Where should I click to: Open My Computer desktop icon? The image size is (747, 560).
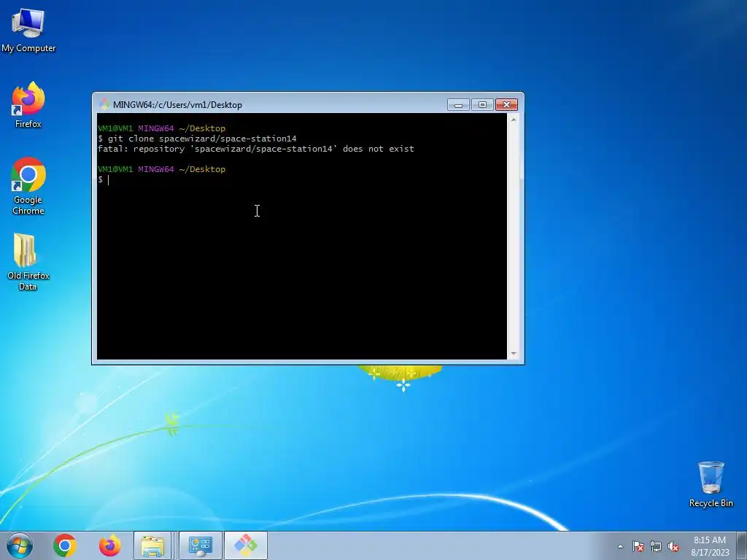[x=28, y=30]
